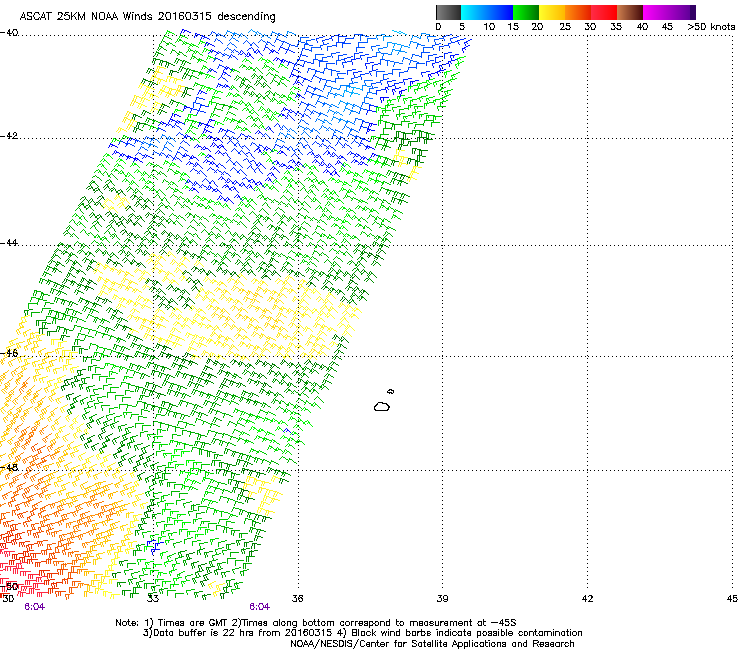740x650 pixels.
Task: Click the longitude label '42'
Action: point(587,599)
